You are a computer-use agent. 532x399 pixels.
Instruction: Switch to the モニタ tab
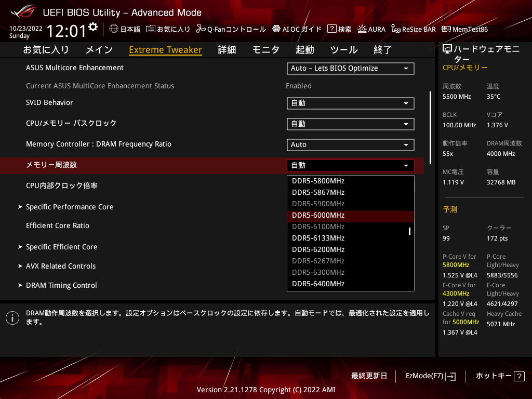[x=266, y=50]
